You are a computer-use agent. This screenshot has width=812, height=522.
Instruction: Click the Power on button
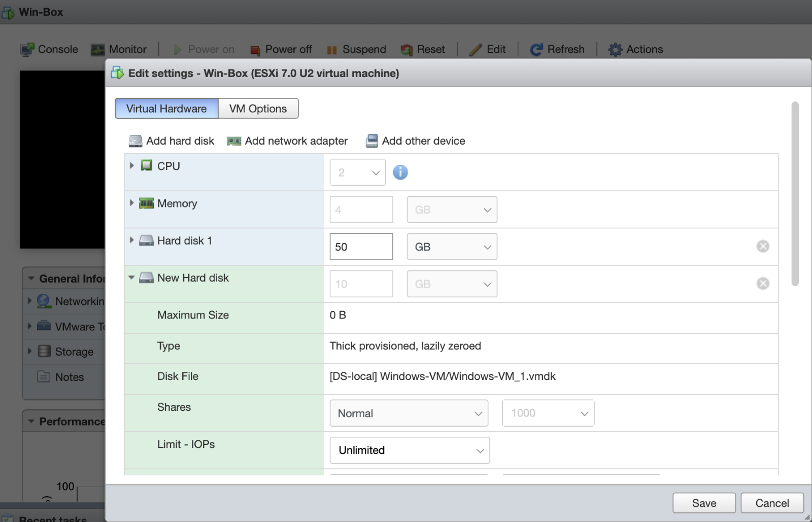coord(204,49)
